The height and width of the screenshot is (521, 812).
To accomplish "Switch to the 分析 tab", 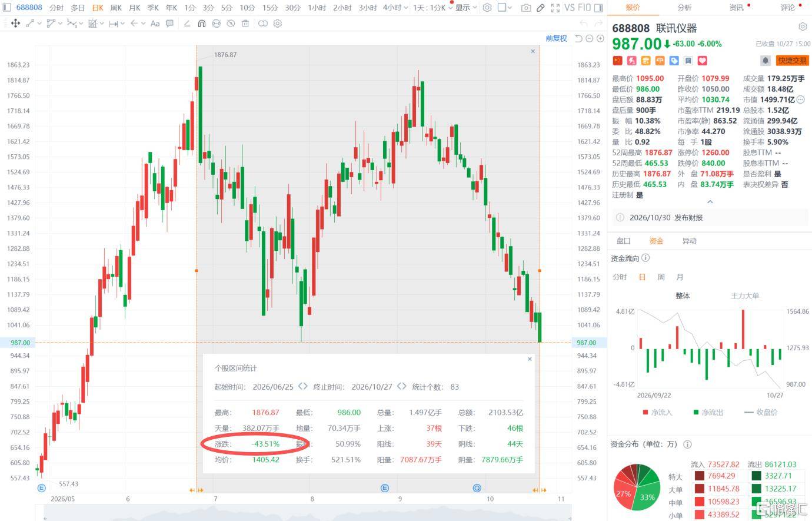I will pos(684,8).
